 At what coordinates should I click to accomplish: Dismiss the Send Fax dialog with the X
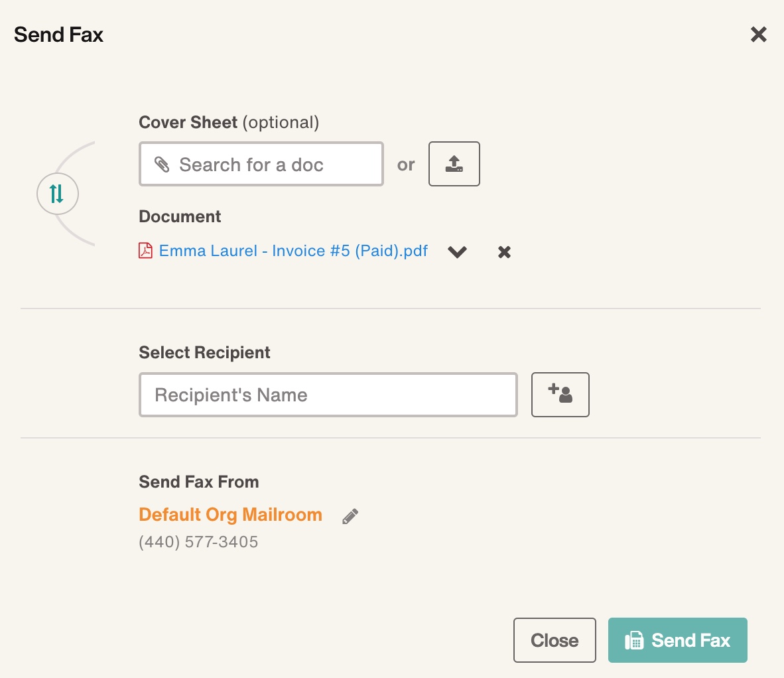[x=758, y=34]
